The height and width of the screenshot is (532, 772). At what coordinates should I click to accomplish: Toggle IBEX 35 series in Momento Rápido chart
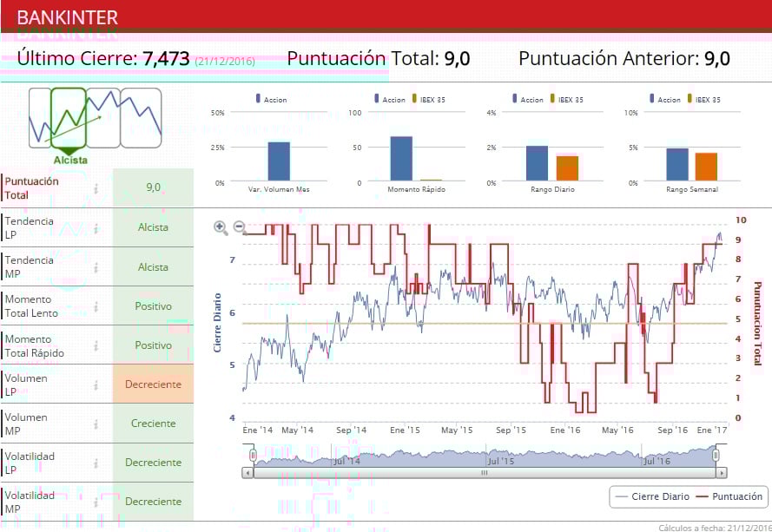coord(428,100)
